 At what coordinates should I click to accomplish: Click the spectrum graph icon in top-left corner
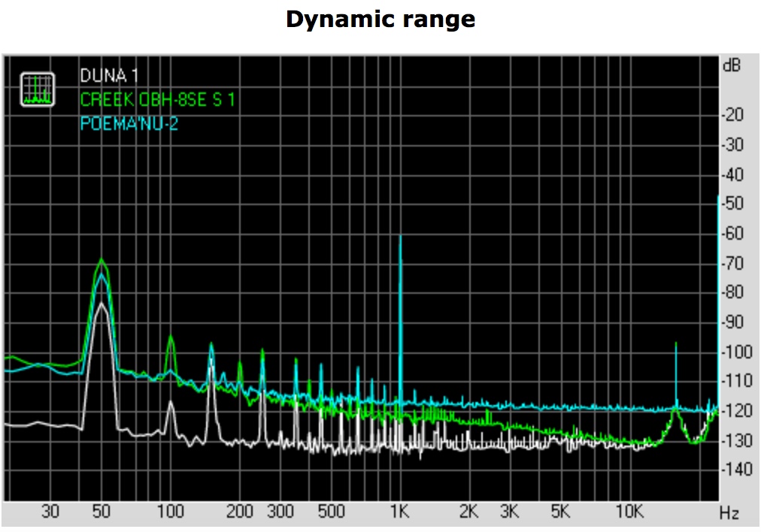point(38,89)
